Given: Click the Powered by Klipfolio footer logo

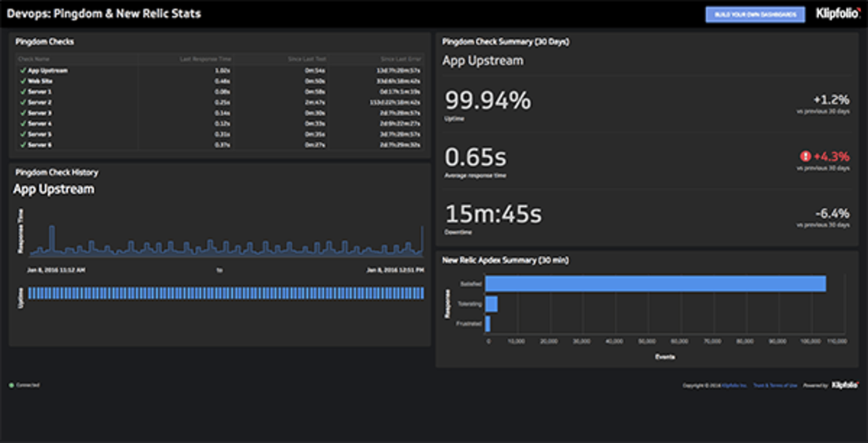Looking at the screenshot, I should (x=844, y=385).
